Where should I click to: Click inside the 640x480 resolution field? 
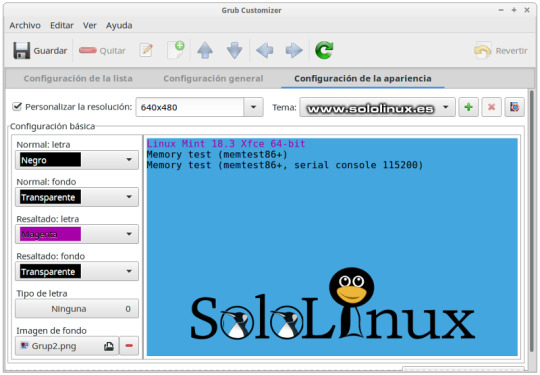tap(190, 107)
